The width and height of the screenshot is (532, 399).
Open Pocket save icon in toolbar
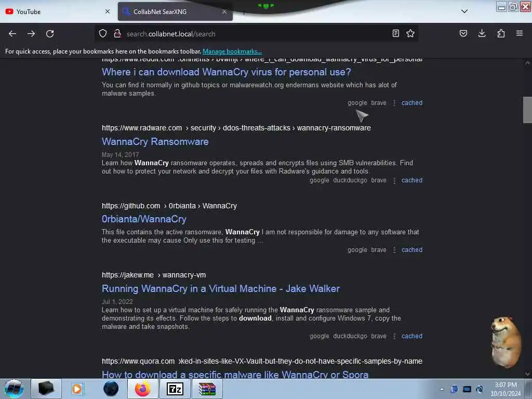coord(463,33)
